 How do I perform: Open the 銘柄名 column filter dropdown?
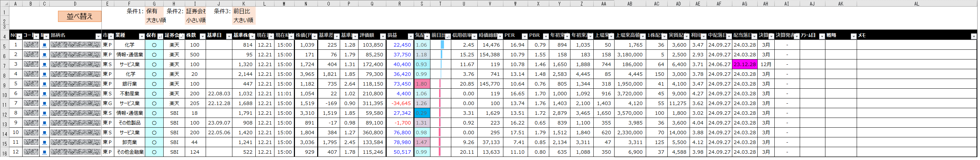pos(99,36)
